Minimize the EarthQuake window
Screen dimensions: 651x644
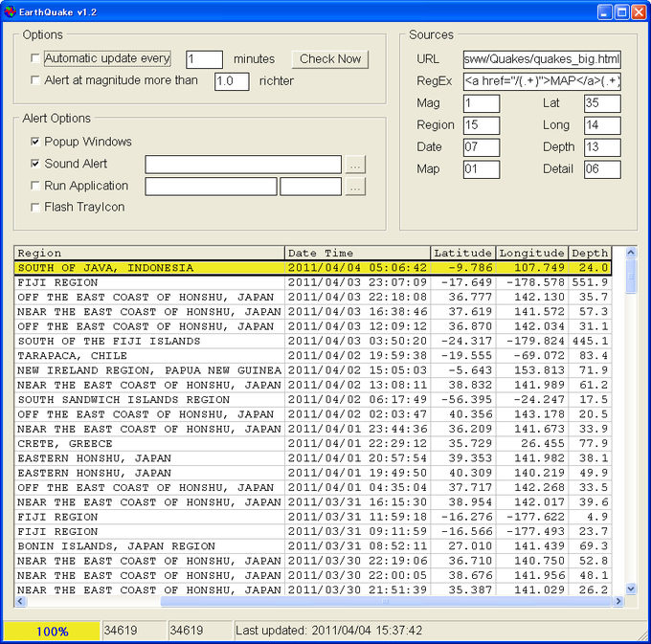(605, 12)
